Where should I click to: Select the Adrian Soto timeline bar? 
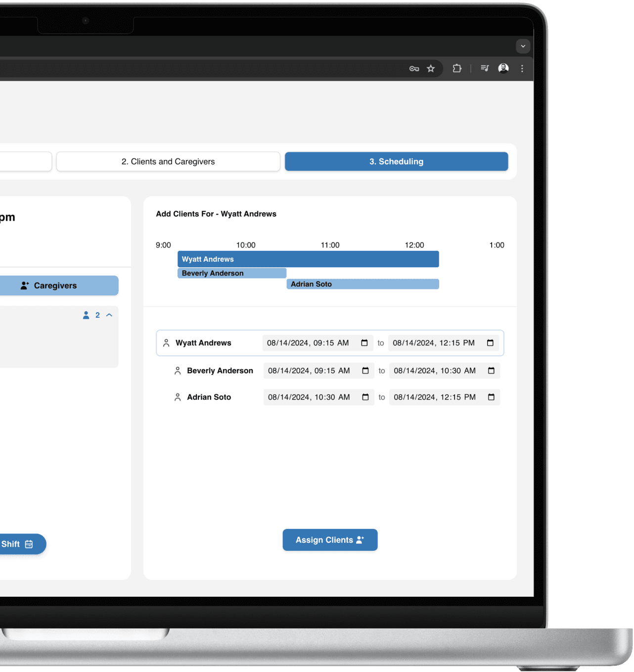coord(362,284)
